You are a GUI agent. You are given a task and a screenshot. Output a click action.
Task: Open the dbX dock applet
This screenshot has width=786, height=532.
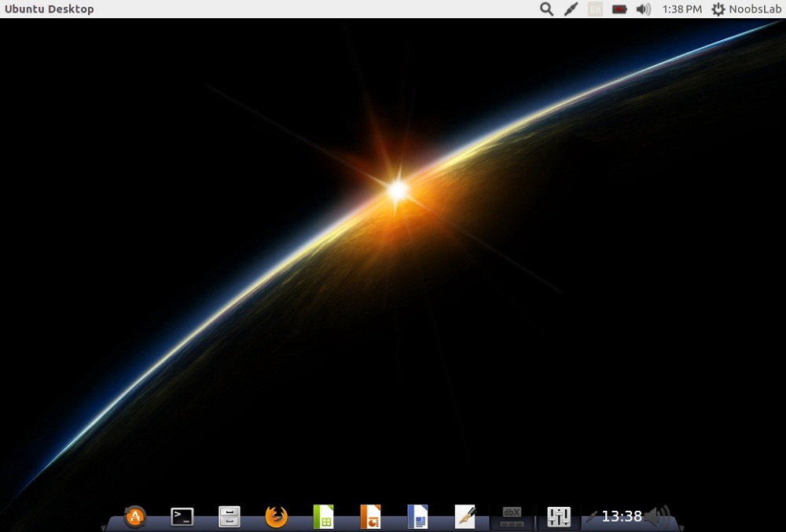(x=512, y=517)
